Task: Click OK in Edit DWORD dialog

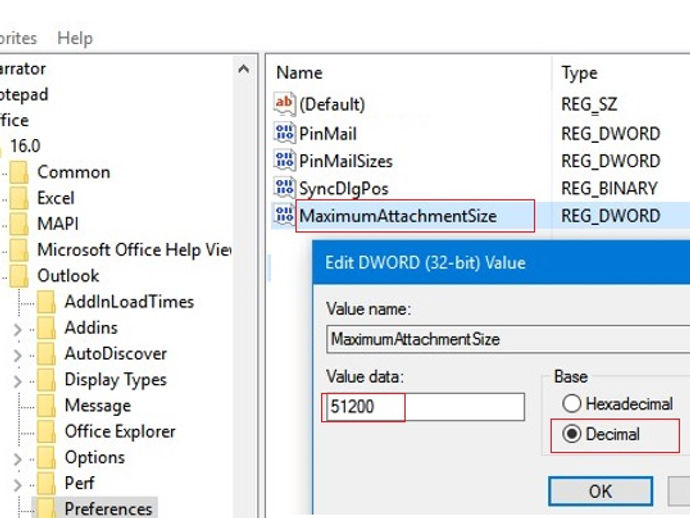Action: pyautogui.click(x=600, y=491)
